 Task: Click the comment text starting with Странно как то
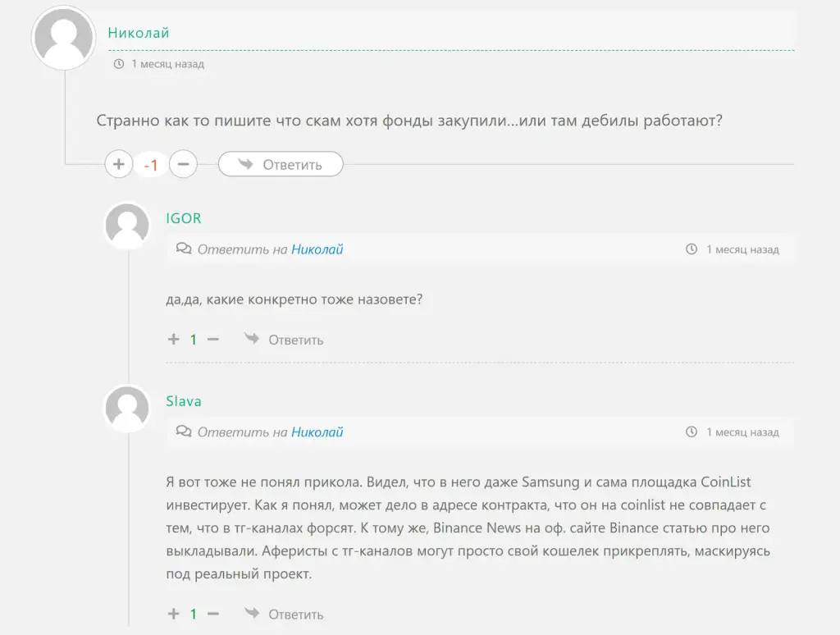point(409,121)
